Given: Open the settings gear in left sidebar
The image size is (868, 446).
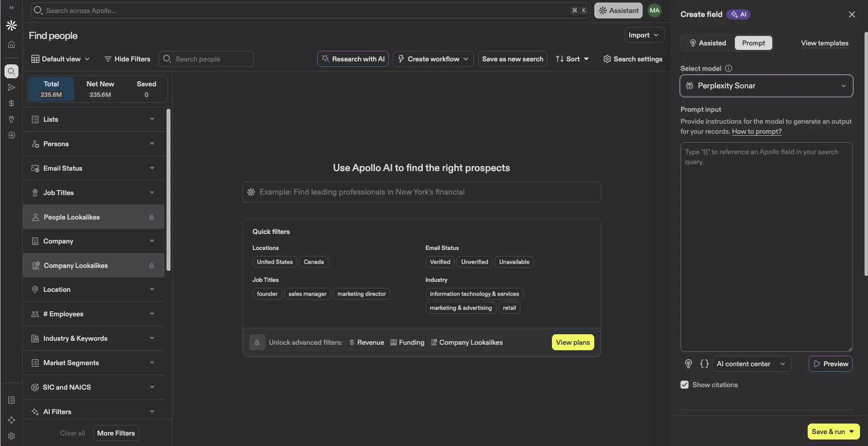Looking at the screenshot, I should point(11,436).
